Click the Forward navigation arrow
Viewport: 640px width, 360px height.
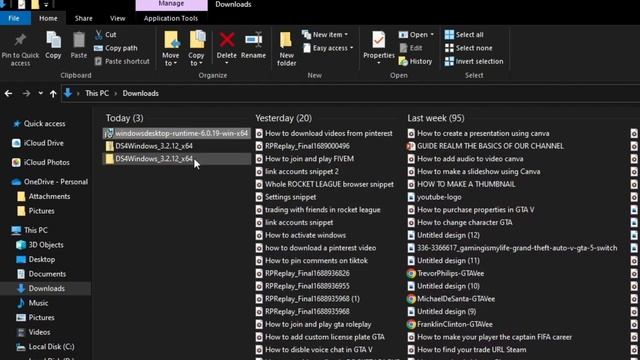[x=26, y=93]
